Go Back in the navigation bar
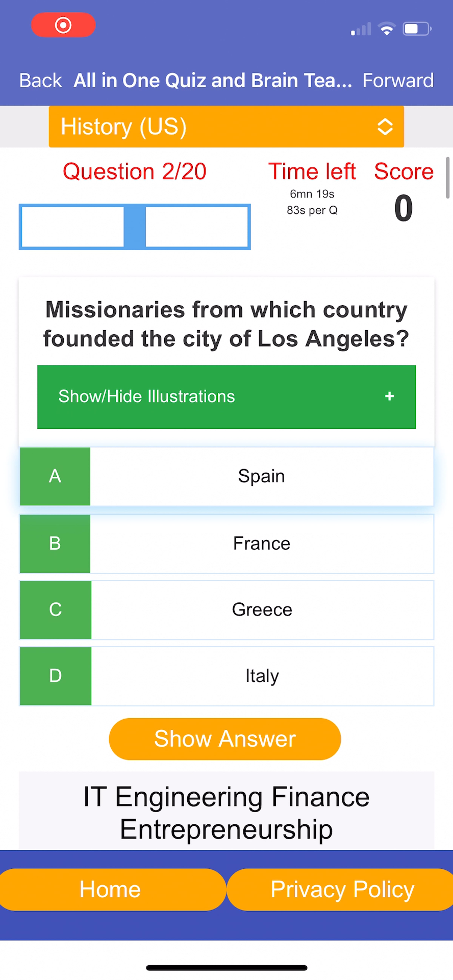The image size is (453, 980). (x=40, y=81)
